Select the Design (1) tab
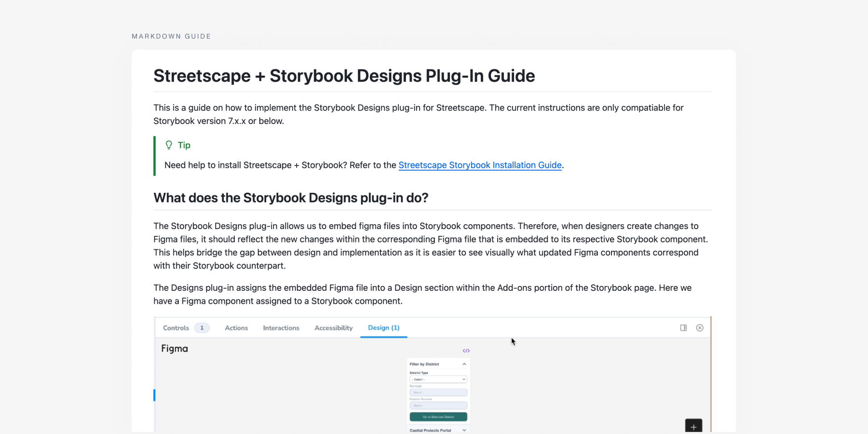 click(x=383, y=328)
